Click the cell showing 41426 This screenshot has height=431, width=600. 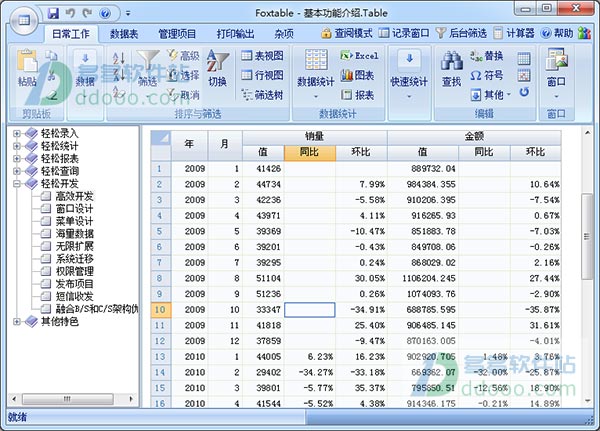point(263,169)
